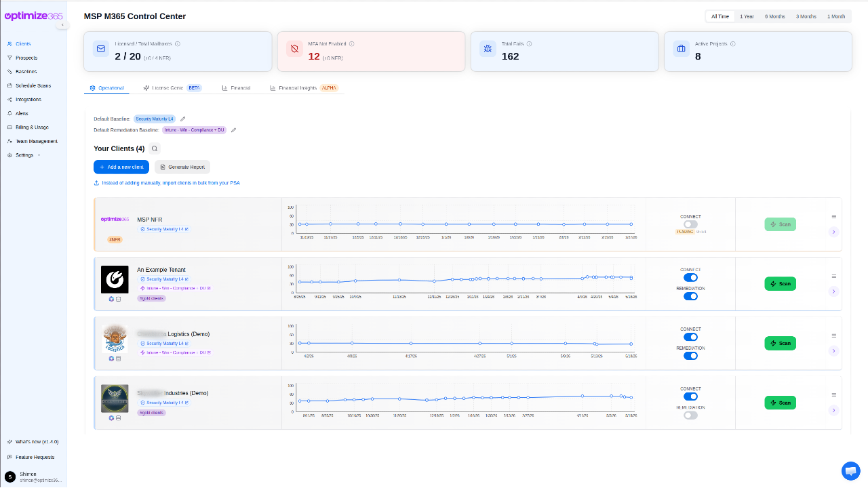Viewport: 868px width, 488px height.
Task: Show info icon for Active Projects
Action: pyautogui.click(x=733, y=43)
